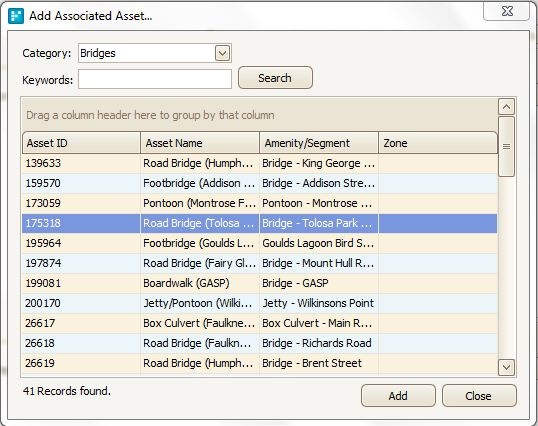The image size is (538, 426).
Task: Click the scrollbar down arrow
Action: click(x=506, y=367)
